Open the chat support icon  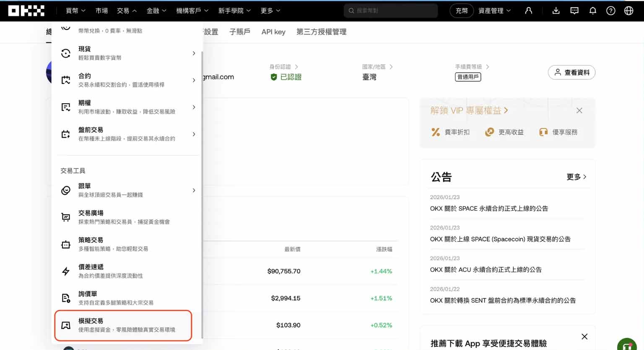pyautogui.click(x=574, y=10)
